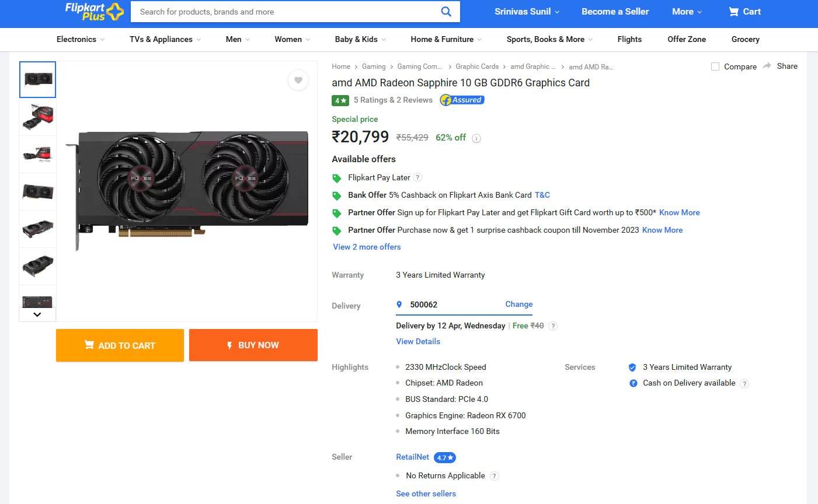Click the price info circle icon
This screenshot has height=504, width=818.
click(476, 138)
